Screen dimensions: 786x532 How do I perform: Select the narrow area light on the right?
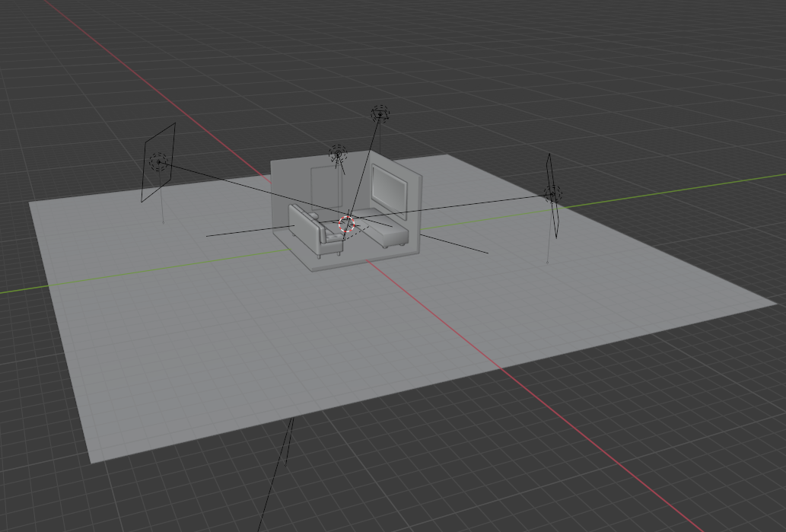tap(553, 196)
